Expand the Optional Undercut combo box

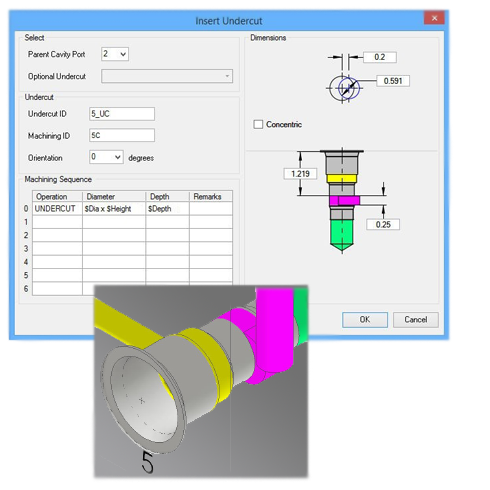tap(167, 76)
